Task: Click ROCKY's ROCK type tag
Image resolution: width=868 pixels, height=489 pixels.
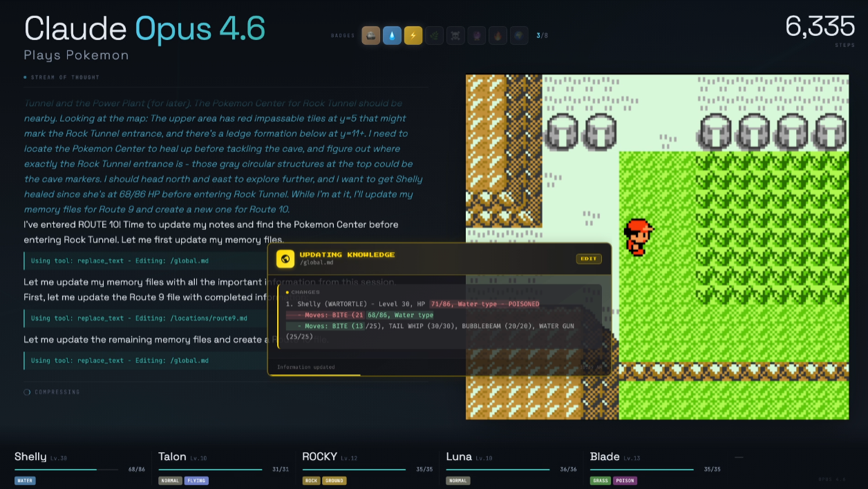Action: tap(311, 481)
